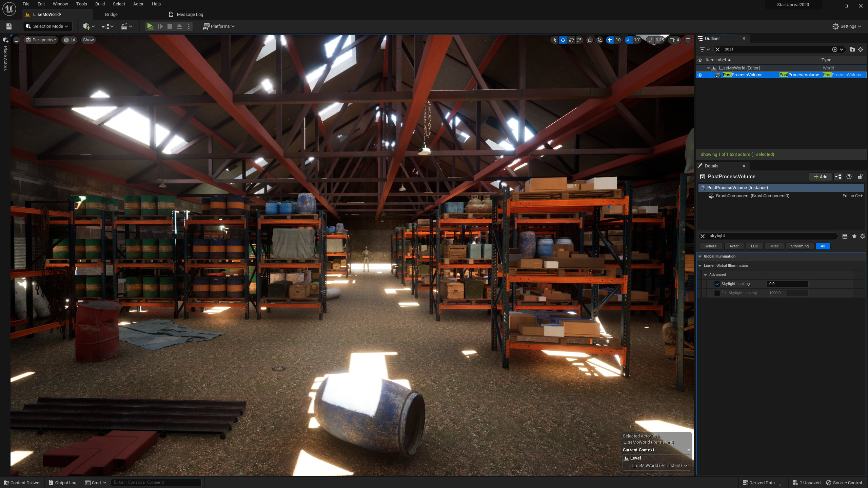
Task: Select the Scale transform tool
Action: (579, 40)
